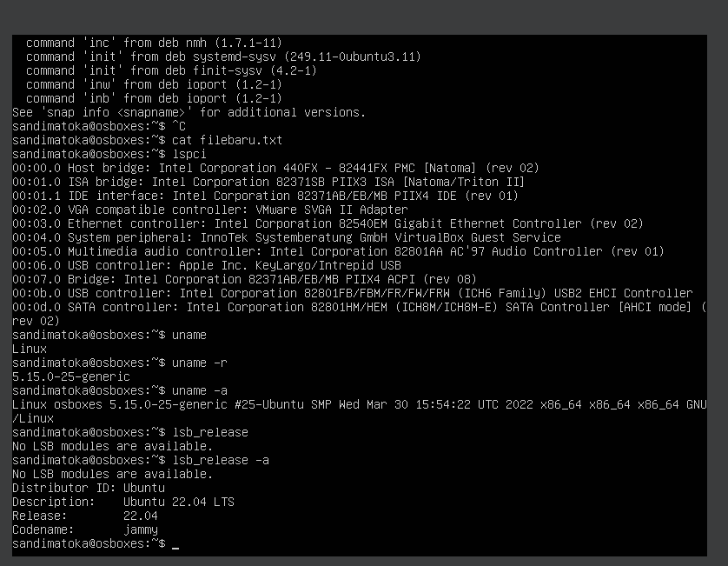The image size is (728, 566).
Task: Click the 'cat filebaru.txt' command line
Action: click(227, 140)
